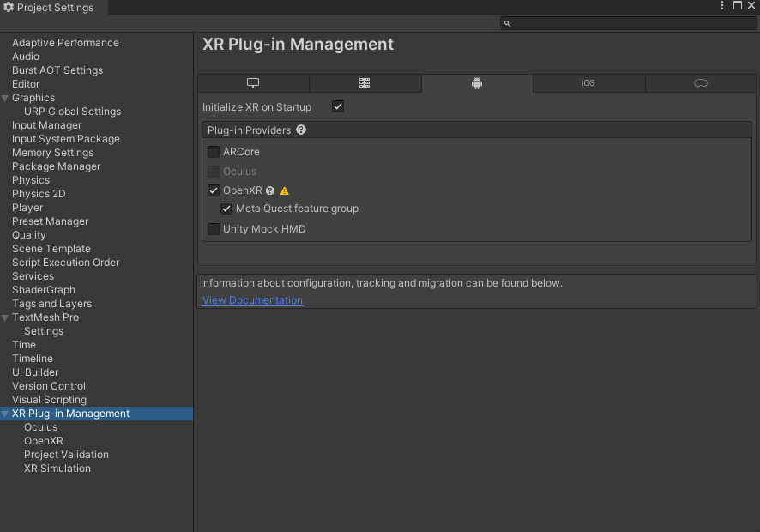Open the View Documentation link
760x532 pixels.
(x=251, y=299)
